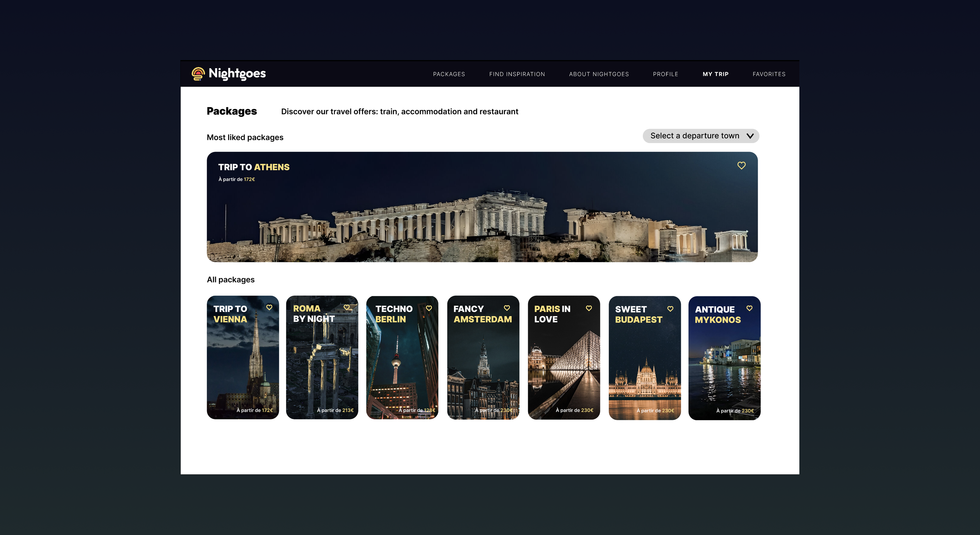
Task: Open the Packages menu item
Action: pyautogui.click(x=449, y=74)
